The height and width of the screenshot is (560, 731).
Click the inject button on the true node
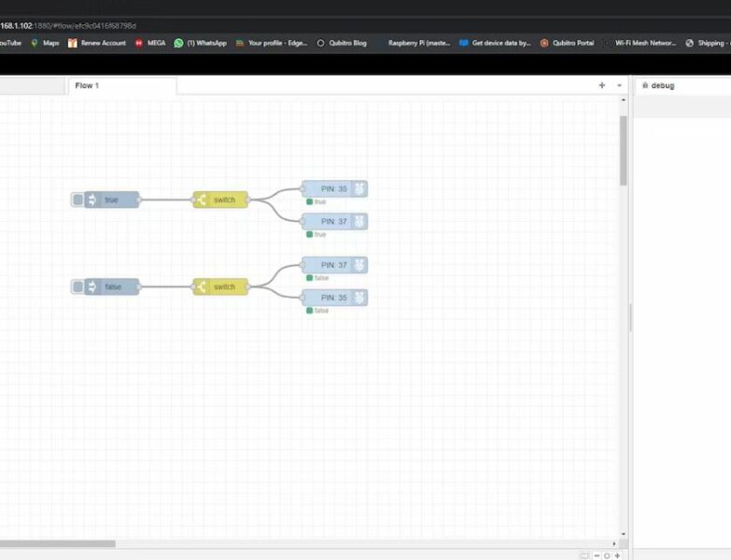pos(77,200)
